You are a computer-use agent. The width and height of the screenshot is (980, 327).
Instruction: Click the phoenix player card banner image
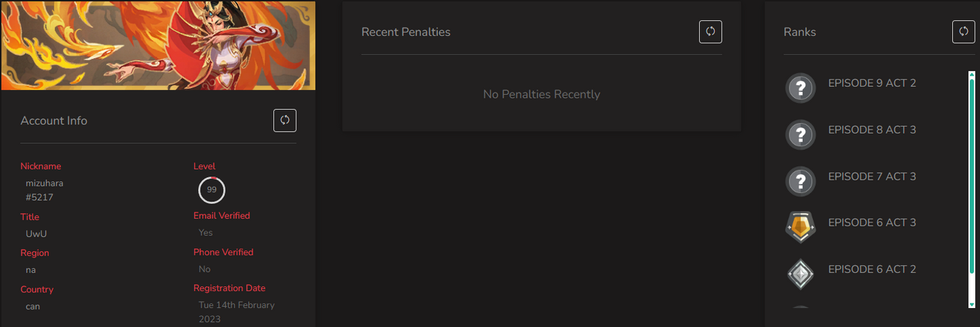[158, 45]
